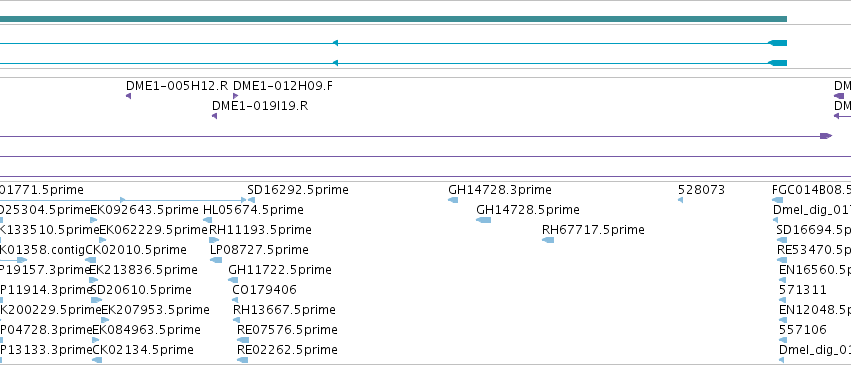Click the upper transcript's intron direction arrow
Viewport: 851px width, 365px height.
tap(335, 43)
